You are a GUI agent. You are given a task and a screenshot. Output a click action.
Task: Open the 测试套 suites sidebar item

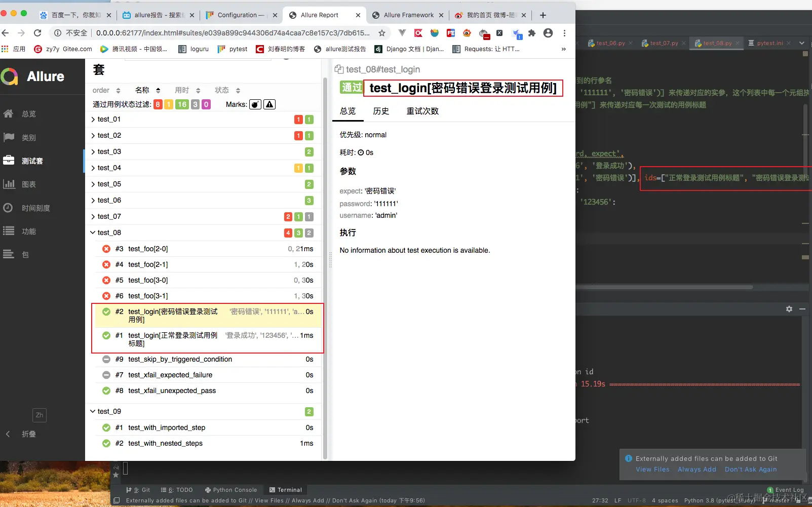pos(31,161)
